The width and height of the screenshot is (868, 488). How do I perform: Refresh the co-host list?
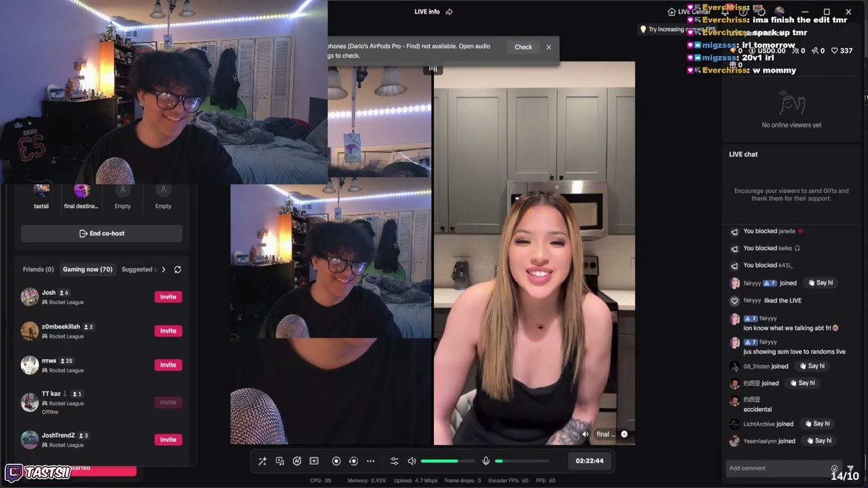point(178,269)
